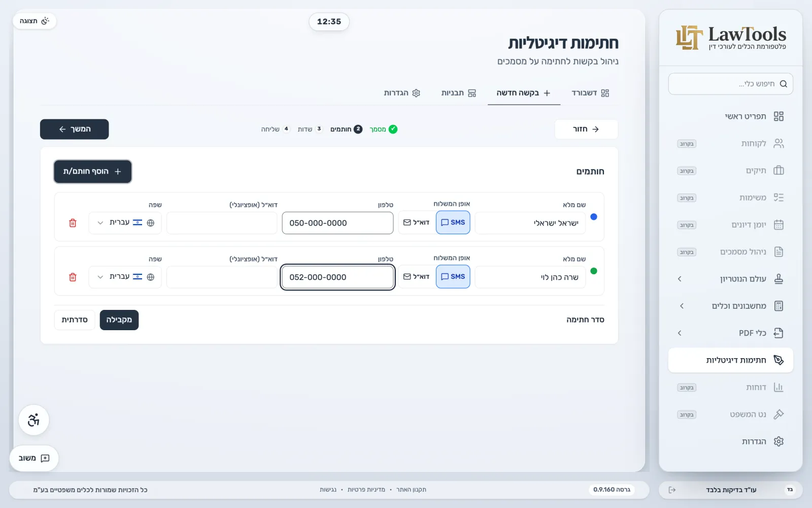Delete signer ישראל ישראלי with trash icon
Image resolution: width=812 pixels, height=508 pixels.
73,223
